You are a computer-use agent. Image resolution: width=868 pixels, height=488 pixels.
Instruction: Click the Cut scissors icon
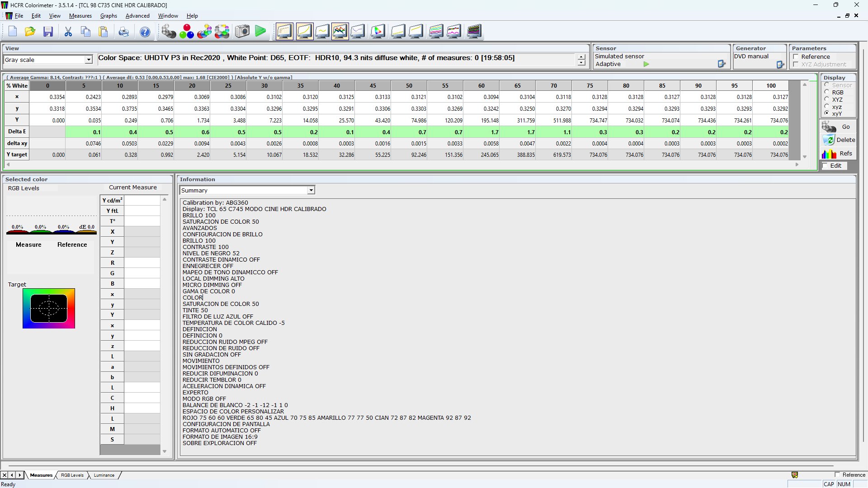68,32
